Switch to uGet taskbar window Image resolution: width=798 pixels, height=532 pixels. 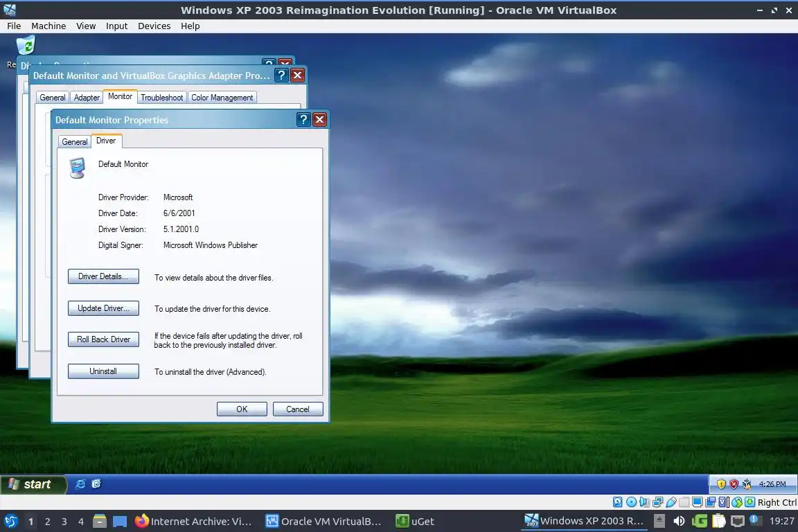(416, 522)
